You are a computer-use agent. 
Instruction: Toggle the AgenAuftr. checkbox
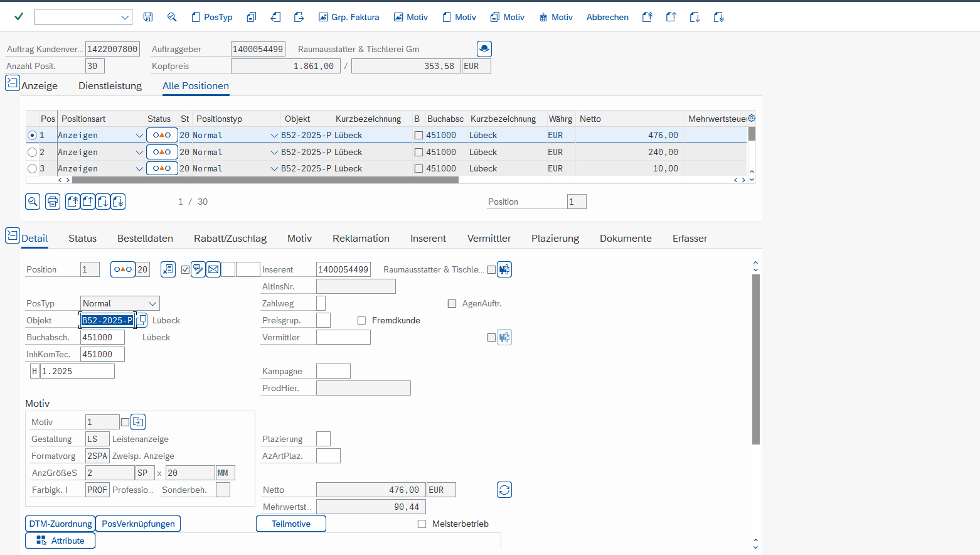point(452,303)
